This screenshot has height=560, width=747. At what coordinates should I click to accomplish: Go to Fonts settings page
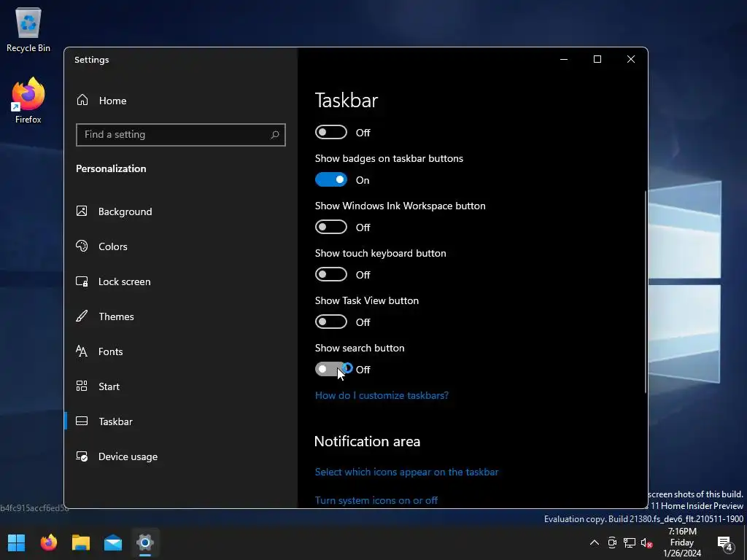tap(111, 351)
